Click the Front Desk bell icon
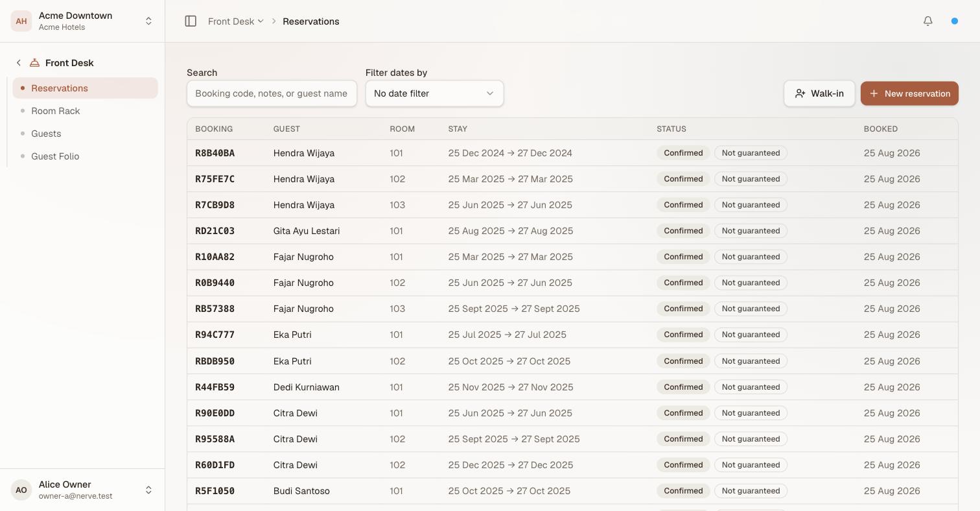 pos(35,63)
